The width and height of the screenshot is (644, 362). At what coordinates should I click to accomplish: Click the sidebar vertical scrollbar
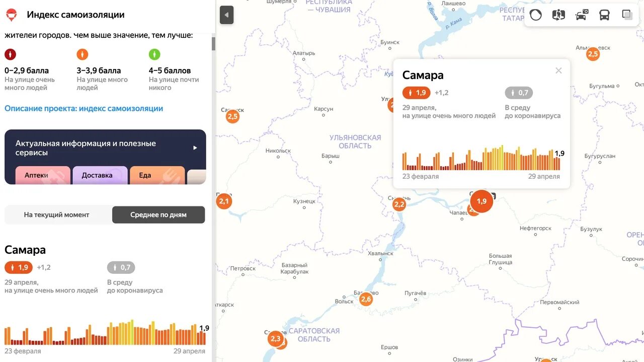pos(213,44)
